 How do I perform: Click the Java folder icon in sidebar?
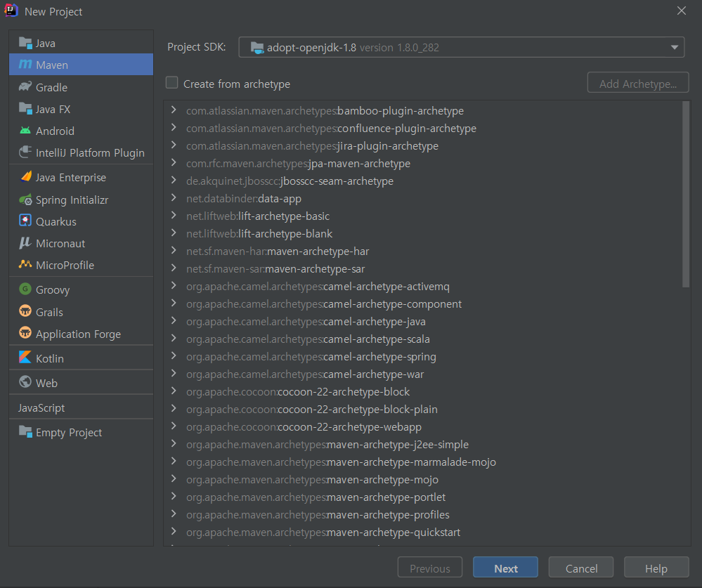coord(25,43)
